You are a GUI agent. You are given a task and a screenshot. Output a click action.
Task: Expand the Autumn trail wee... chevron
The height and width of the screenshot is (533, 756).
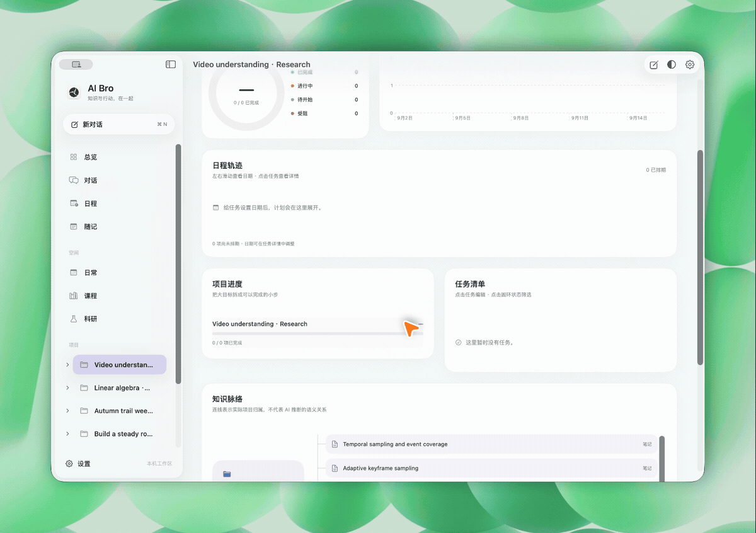coord(67,411)
